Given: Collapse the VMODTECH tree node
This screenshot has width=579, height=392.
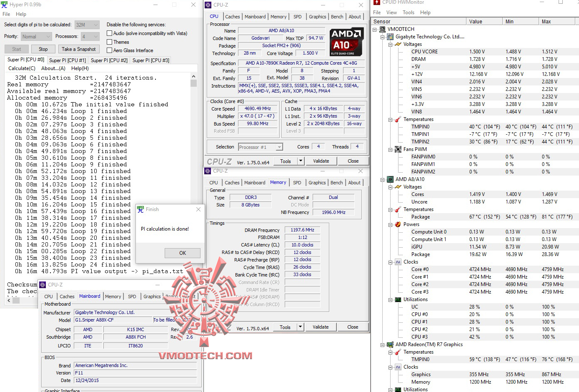Looking at the screenshot, I should point(374,30).
